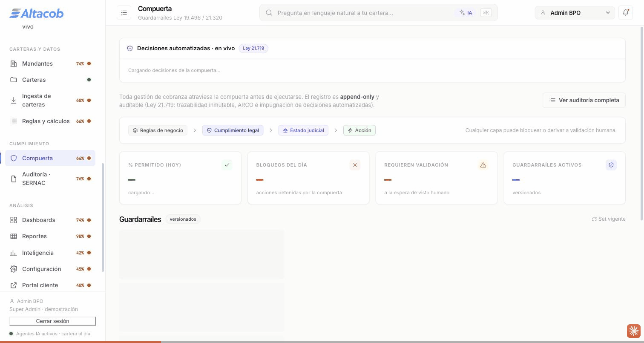Click the Carteras folder icon
The height and width of the screenshot is (343, 644).
(14, 80)
